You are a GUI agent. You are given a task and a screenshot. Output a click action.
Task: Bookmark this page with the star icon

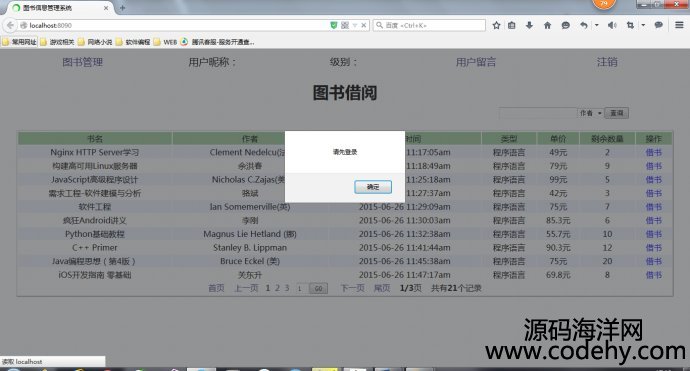(496, 26)
